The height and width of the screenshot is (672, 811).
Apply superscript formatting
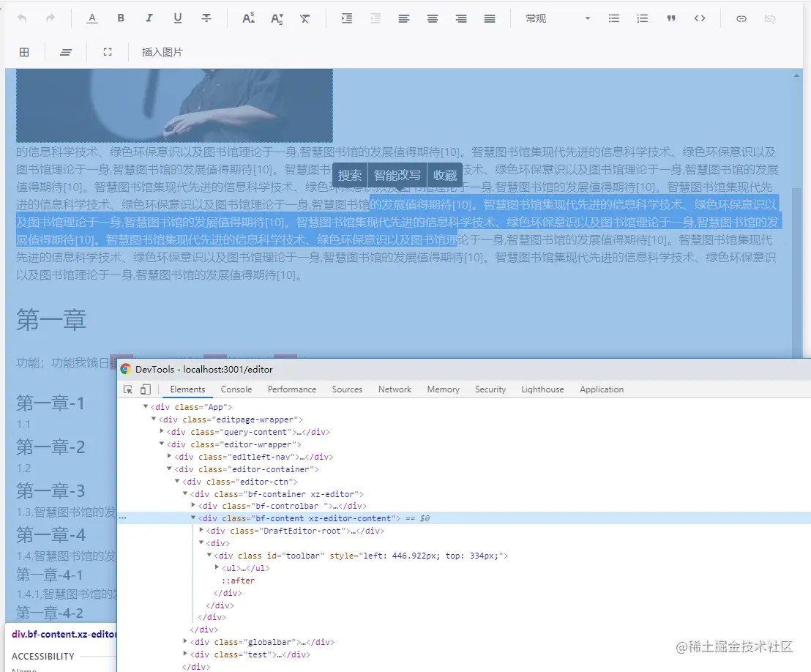point(248,18)
